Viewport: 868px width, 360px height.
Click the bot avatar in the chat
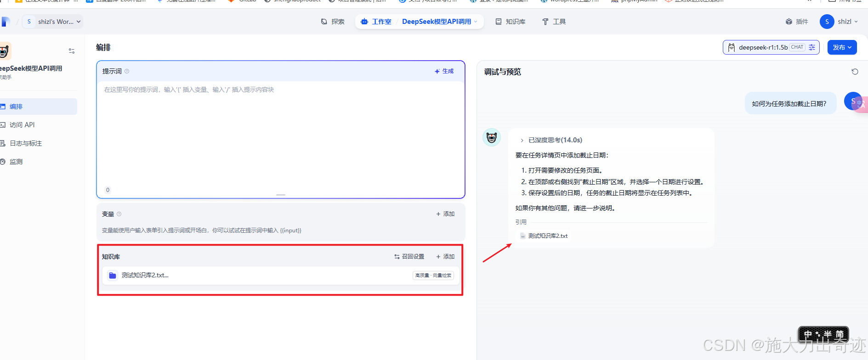tap(492, 137)
